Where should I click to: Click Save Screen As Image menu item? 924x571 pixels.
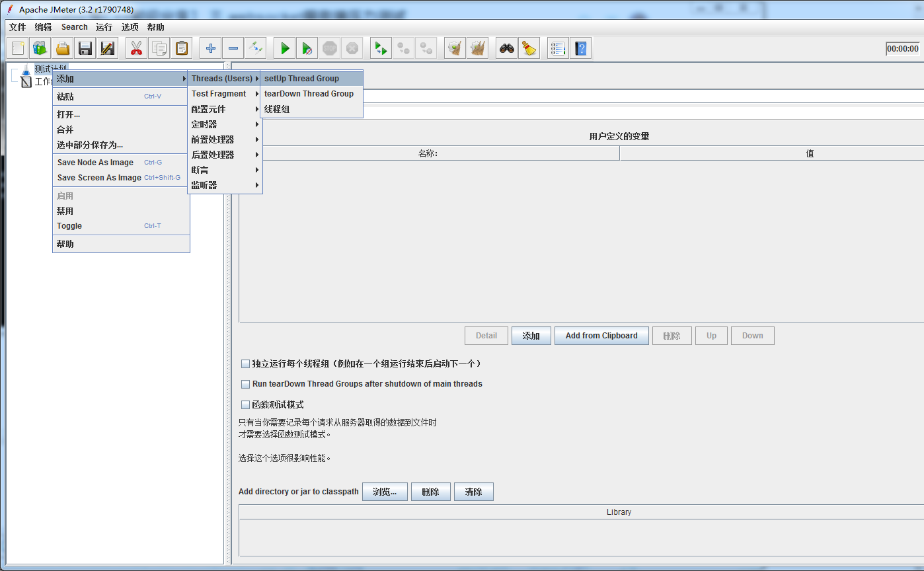coord(121,178)
